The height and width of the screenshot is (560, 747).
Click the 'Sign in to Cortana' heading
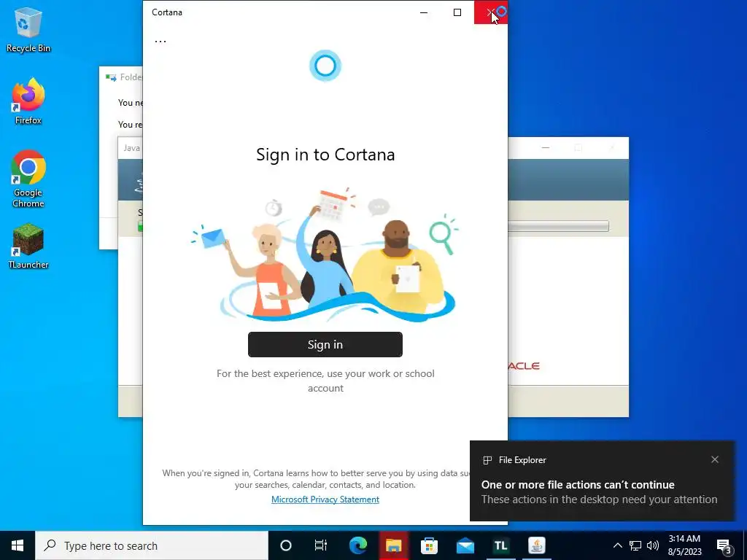[x=325, y=155]
